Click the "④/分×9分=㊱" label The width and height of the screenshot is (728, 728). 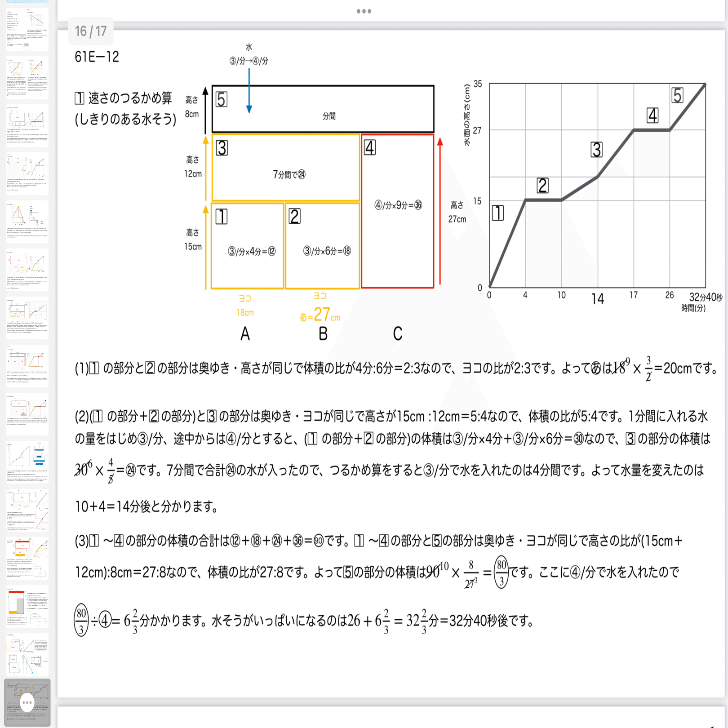[x=398, y=205]
